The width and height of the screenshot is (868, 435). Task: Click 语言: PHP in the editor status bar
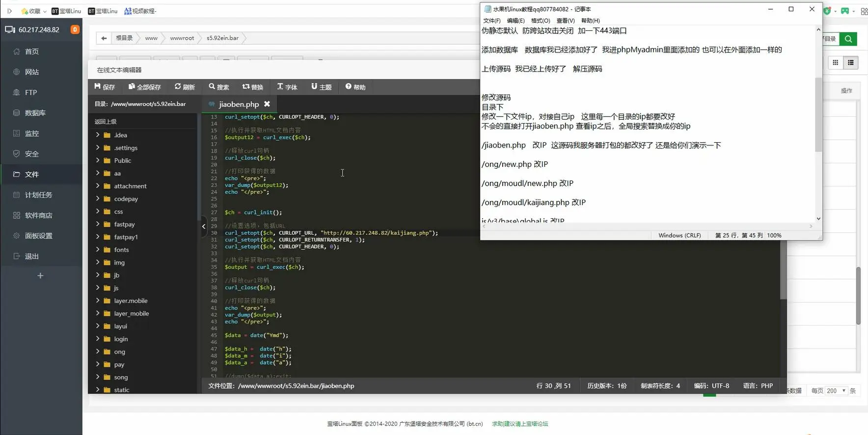758,386
